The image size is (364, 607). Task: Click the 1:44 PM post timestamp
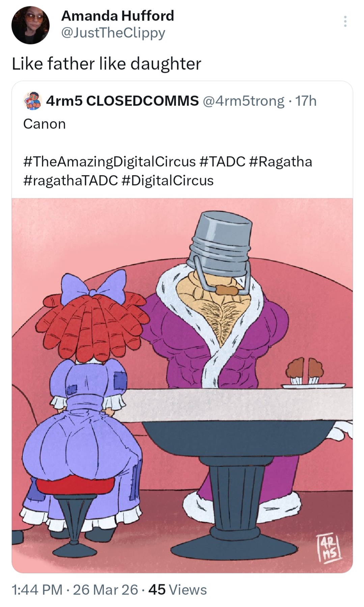37,590
